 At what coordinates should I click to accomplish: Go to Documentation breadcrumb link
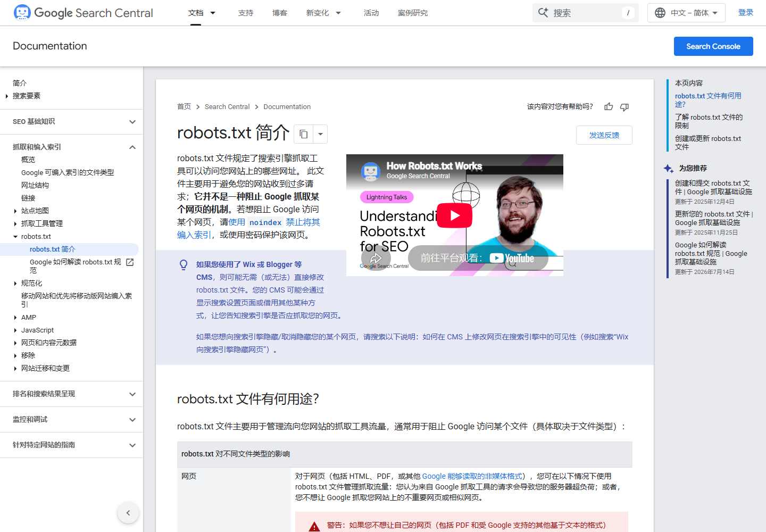click(x=287, y=107)
